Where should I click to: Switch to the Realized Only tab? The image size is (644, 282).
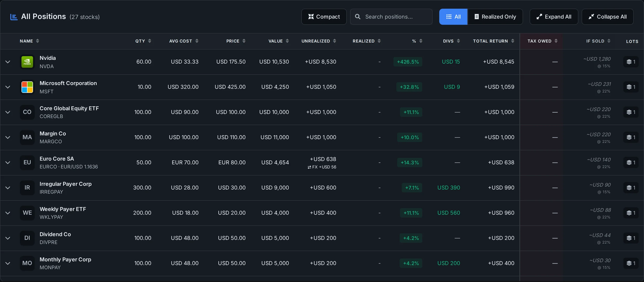click(495, 17)
